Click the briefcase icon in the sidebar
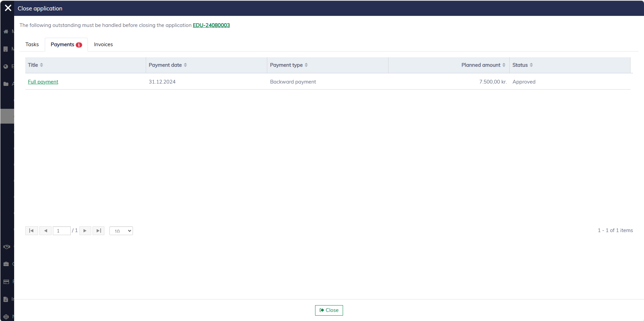The image size is (644, 321). click(6, 264)
